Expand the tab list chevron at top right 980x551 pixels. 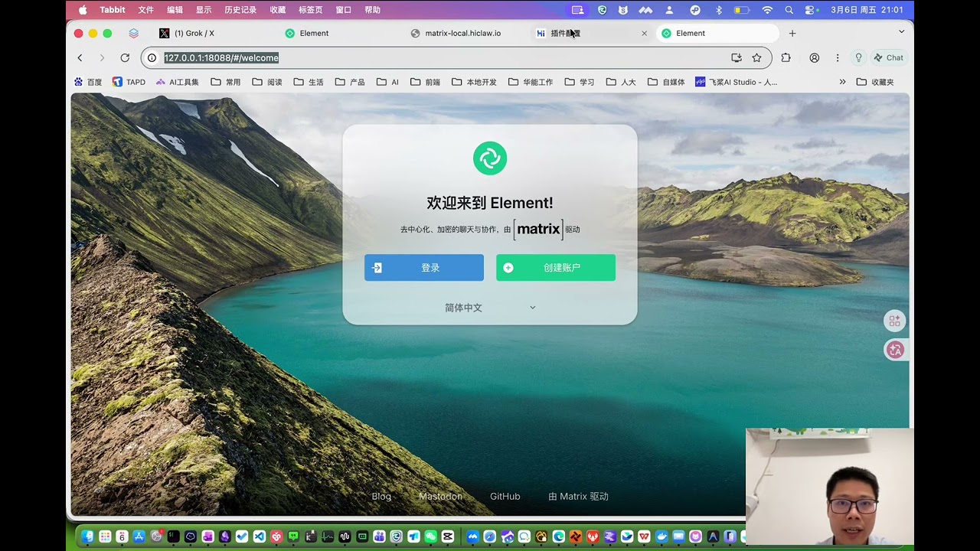[901, 32]
